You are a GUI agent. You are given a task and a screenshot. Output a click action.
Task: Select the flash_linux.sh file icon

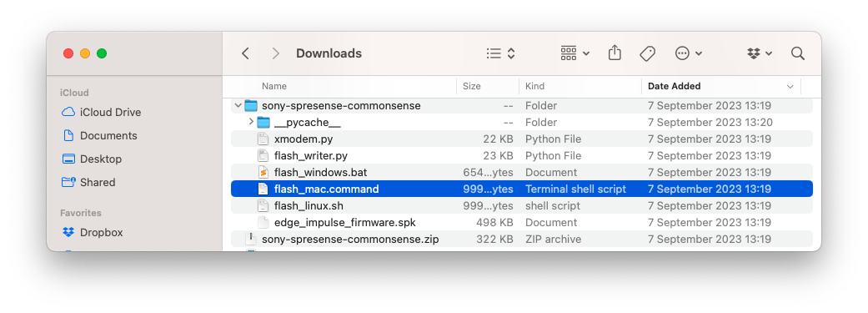pos(263,205)
